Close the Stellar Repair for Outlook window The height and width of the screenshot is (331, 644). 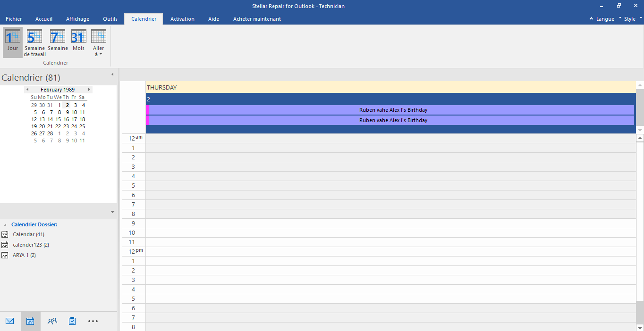click(636, 6)
